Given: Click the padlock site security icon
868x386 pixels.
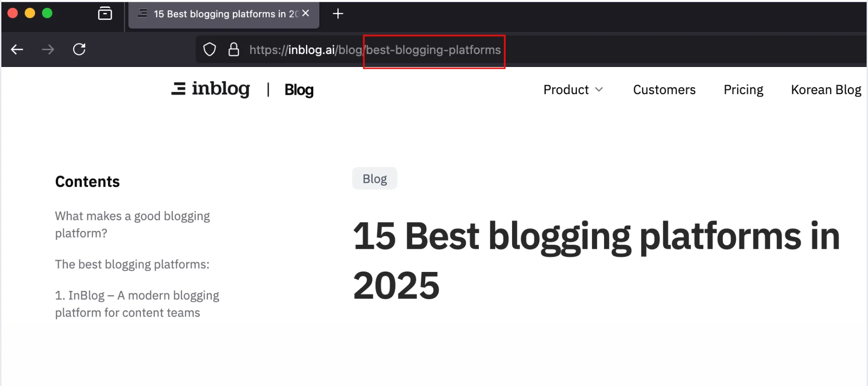Looking at the screenshot, I should [234, 49].
